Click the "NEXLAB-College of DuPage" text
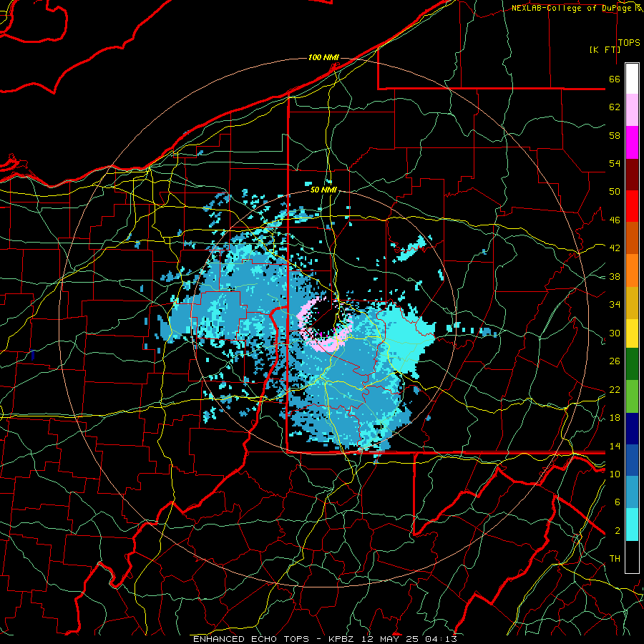The height and width of the screenshot is (644, 644). click(x=571, y=8)
